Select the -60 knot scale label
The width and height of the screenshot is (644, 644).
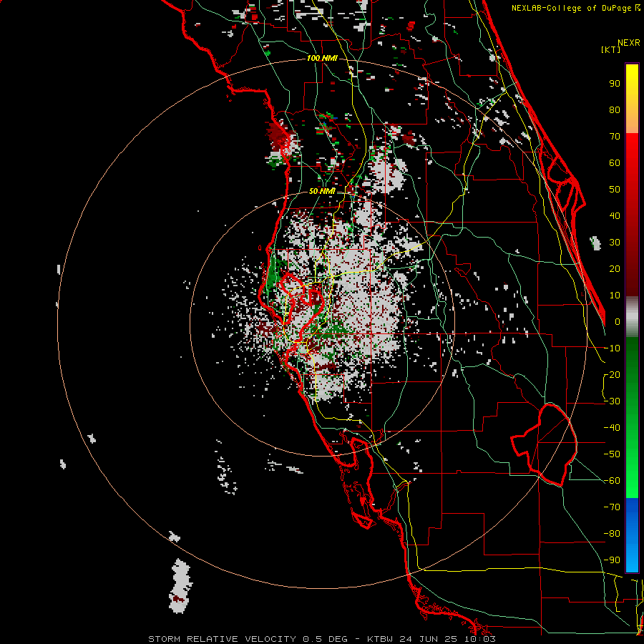pyautogui.click(x=612, y=481)
